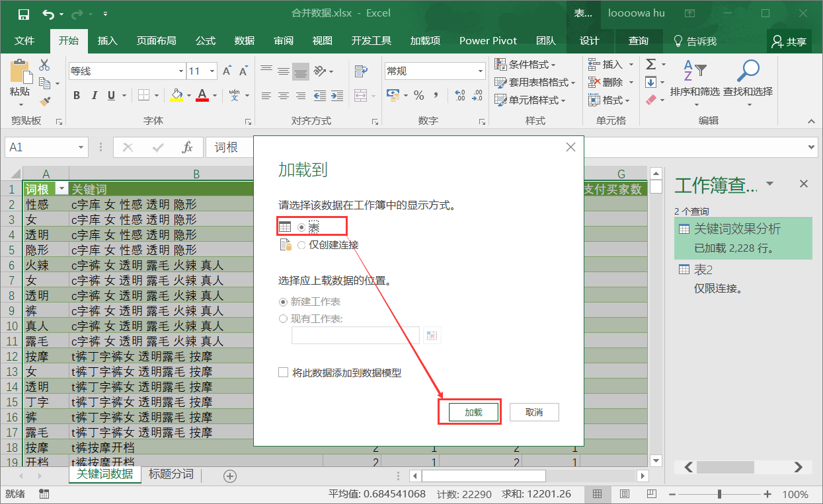
Task: Select the 表 (Table) radio option
Action: [302, 227]
